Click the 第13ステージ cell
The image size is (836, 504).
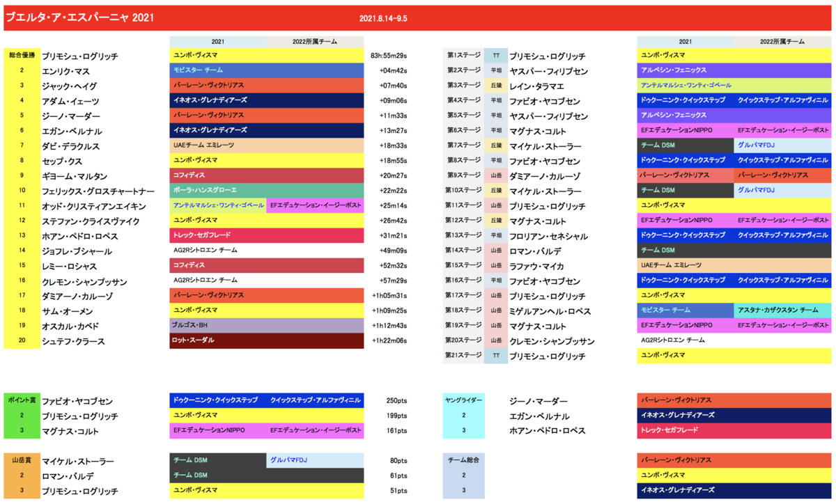coord(463,235)
